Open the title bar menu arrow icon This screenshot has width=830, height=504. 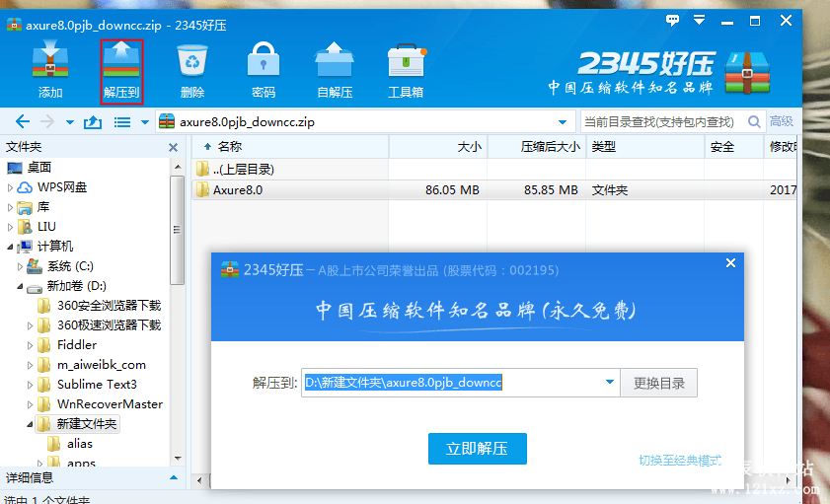700,21
